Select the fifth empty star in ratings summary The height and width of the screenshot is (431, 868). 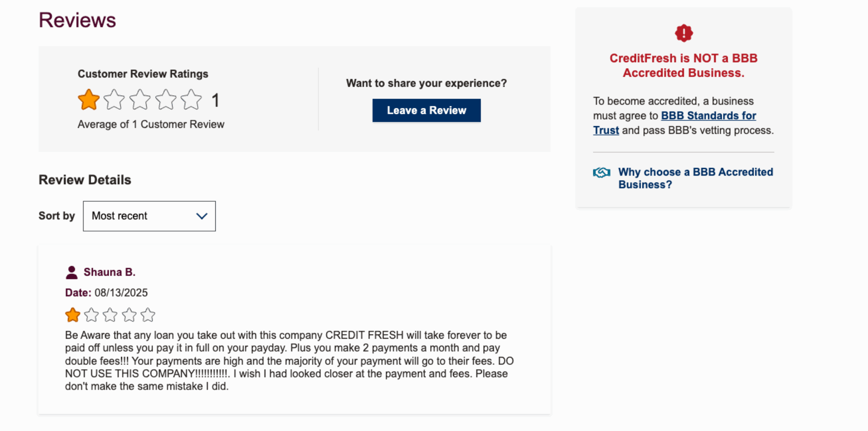(x=192, y=99)
